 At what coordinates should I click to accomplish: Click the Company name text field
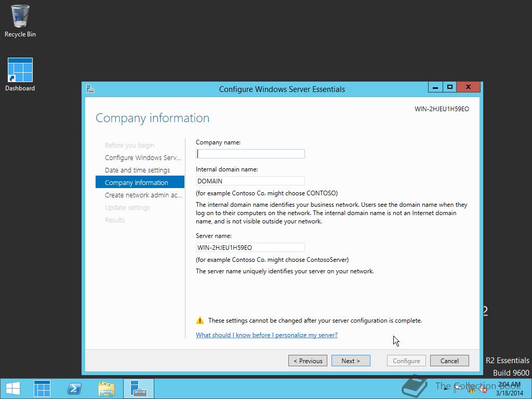[250, 154]
